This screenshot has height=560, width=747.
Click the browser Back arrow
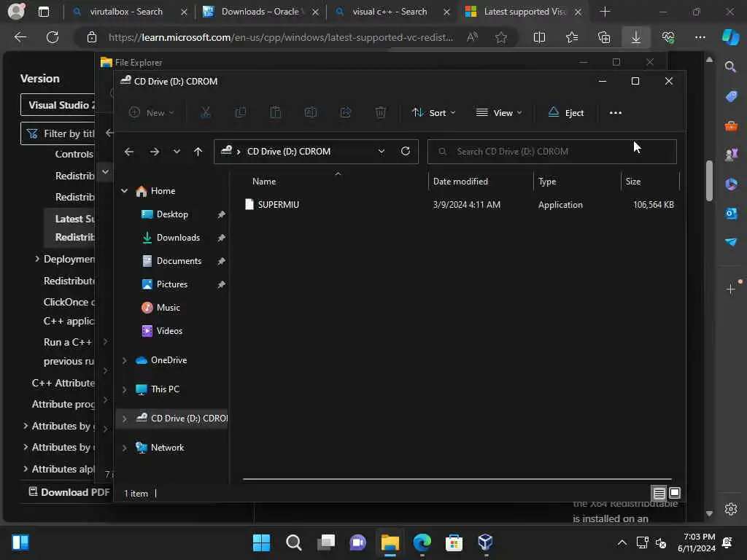(20, 37)
